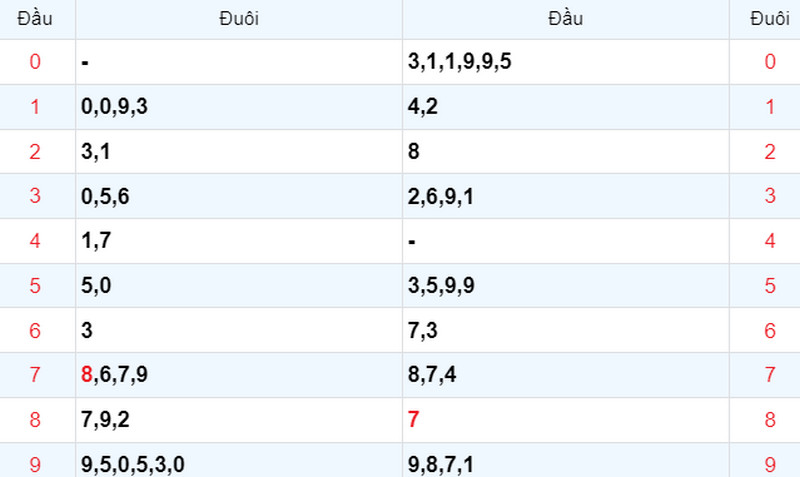Select the cell showing 9,5,0,5,3,0
Image resolution: width=800 pixels, height=477 pixels.
(x=132, y=464)
